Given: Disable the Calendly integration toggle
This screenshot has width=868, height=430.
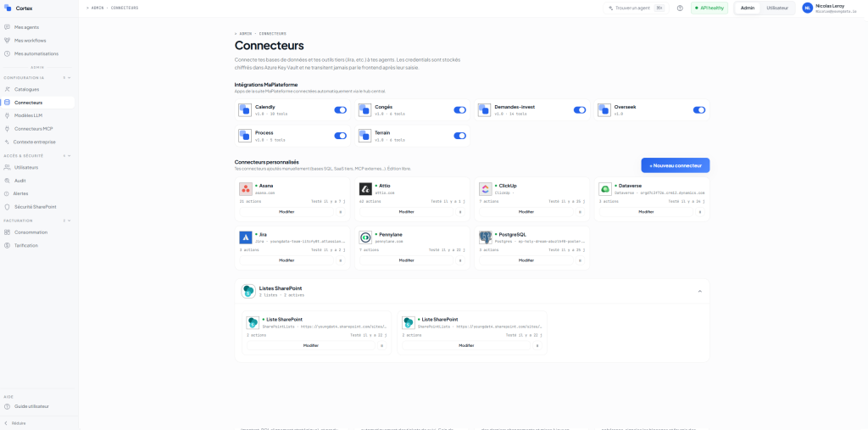Looking at the screenshot, I should [x=340, y=109].
